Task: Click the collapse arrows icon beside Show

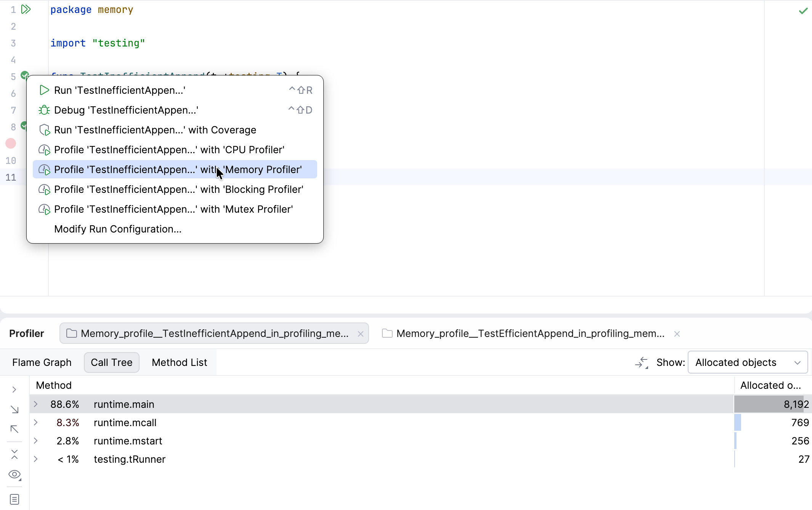Action: pos(642,362)
